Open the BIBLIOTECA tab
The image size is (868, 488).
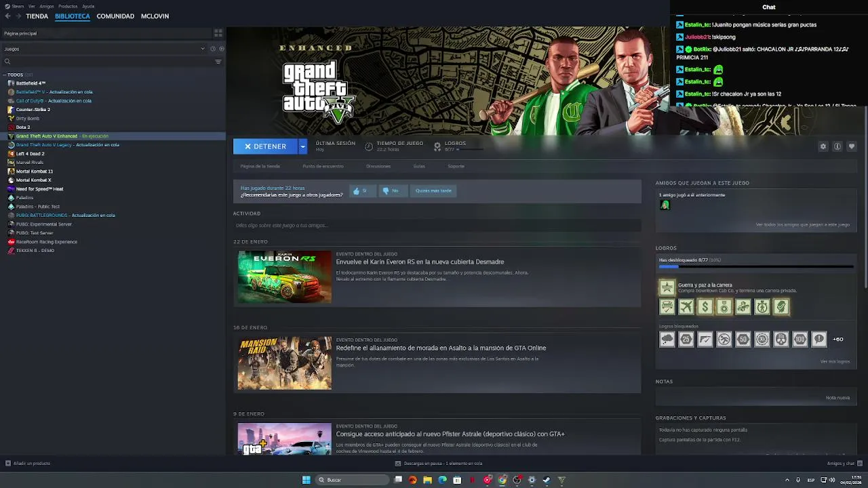click(x=73, y=16)
